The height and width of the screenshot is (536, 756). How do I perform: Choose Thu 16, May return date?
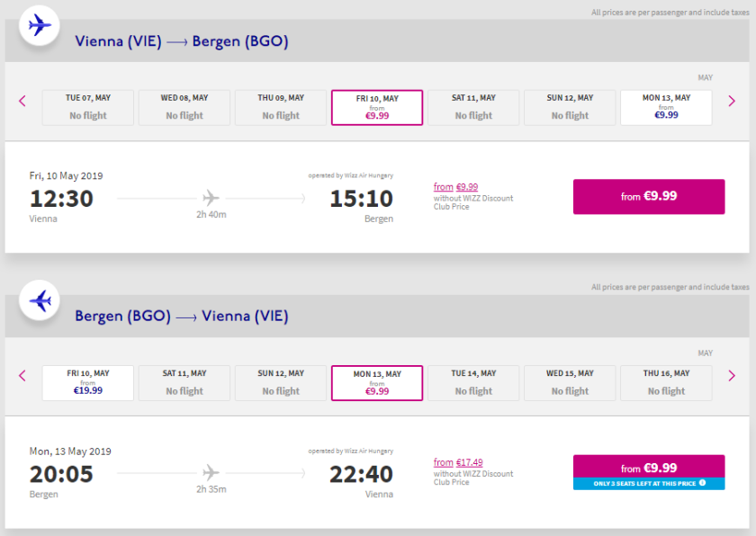666,382
